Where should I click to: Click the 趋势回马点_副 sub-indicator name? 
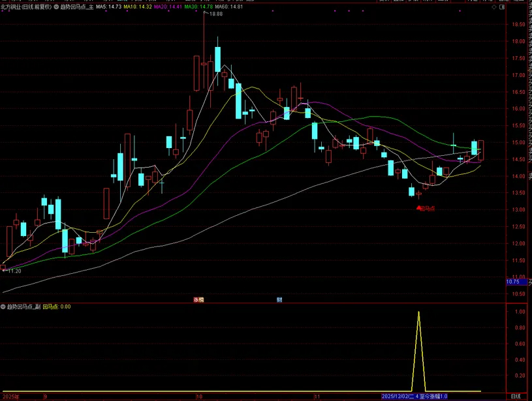(x=23, y=306)
